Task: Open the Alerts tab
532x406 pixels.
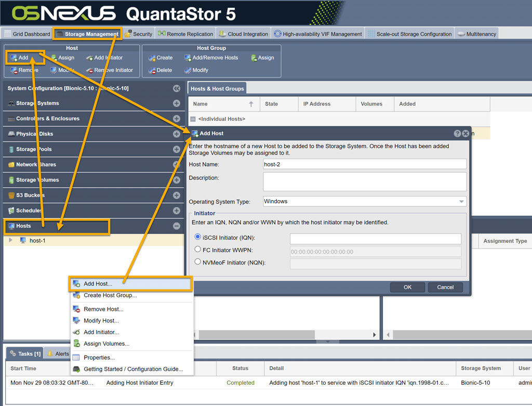Action: click(58, 353)
